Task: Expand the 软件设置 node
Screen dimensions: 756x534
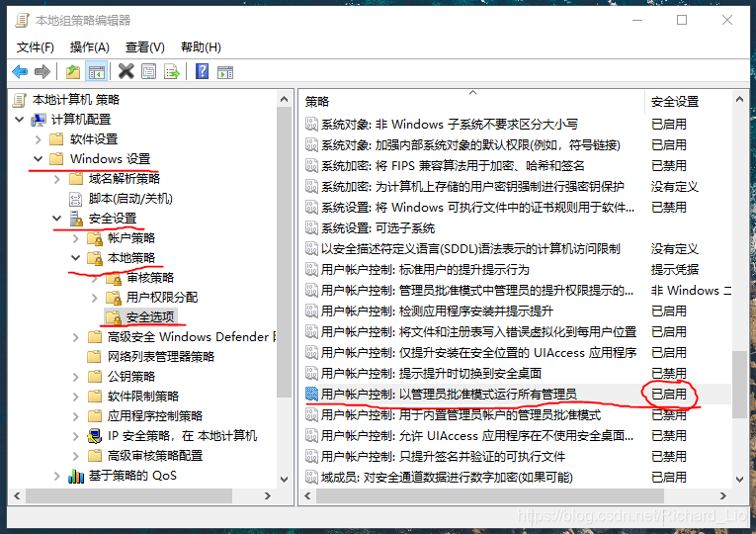Action: tap(39, 139)
